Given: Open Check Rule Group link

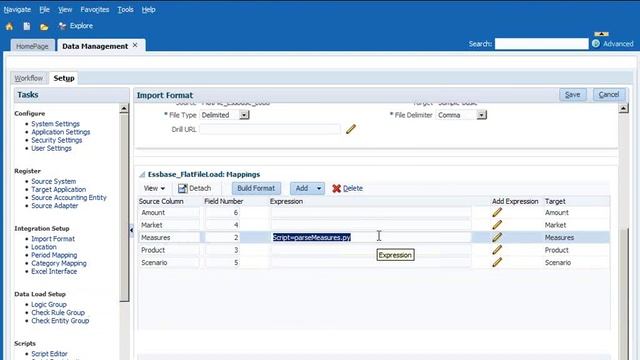Looking at the screenshot, I should (x=58, y=313).
